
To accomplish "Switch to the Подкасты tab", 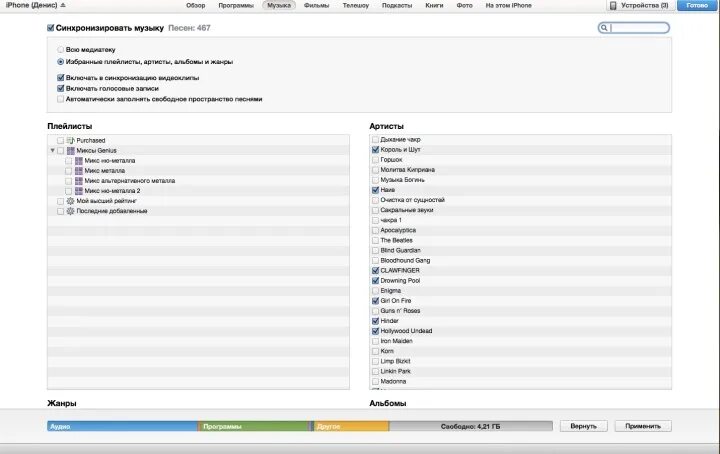I will [x=397, y=6].
